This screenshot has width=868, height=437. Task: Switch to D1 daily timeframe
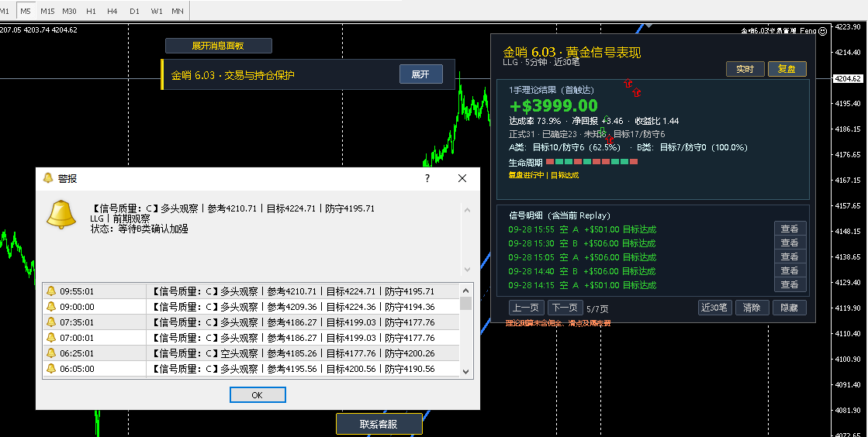tap(134, 11)
